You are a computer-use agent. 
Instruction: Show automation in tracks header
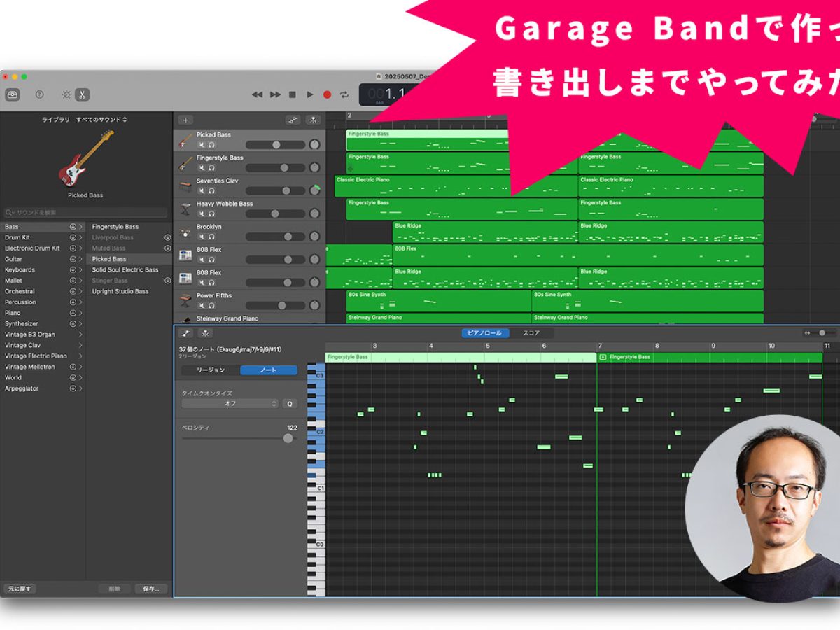coord(293,120)
